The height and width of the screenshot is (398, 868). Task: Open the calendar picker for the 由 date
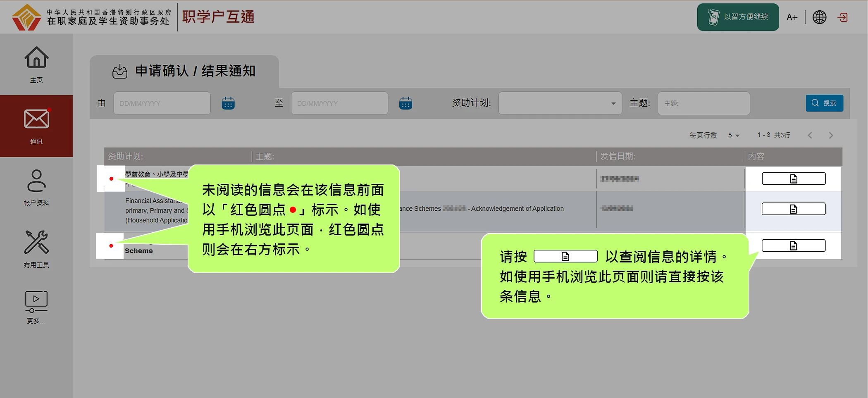click(228, 103)
